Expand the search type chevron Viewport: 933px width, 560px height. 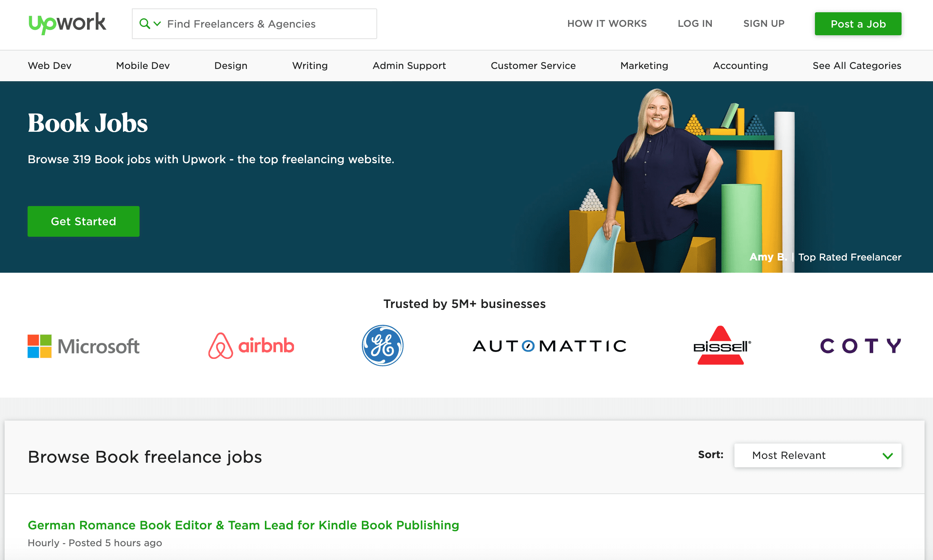[157, 24]
